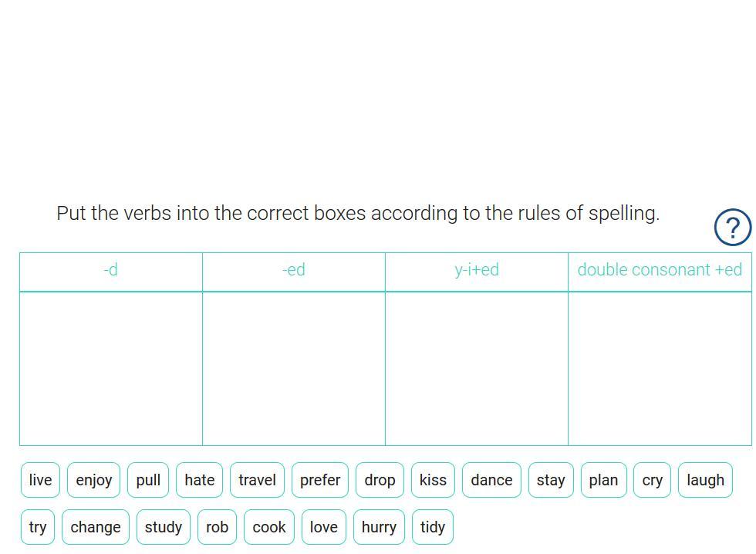This screenshot has width=756, height=554.
Task: Pick the 'kiss' word chip
Action: (x=433, y=480)
